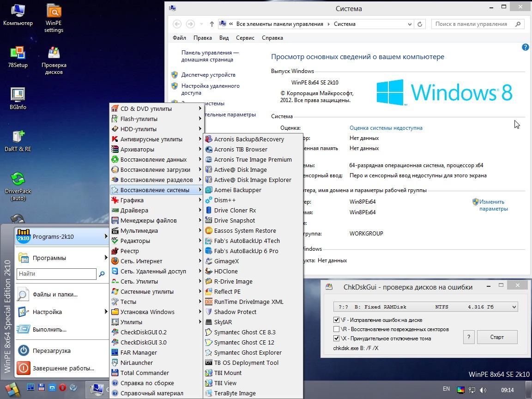
Task: Toggle the \F disk error fixing checkbox
Action: click(336, 320)
